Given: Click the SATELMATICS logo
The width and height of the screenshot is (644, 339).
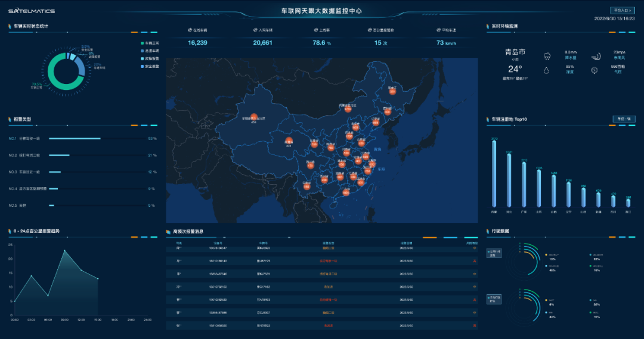Looking at the screenshot, I should (32, 11).
